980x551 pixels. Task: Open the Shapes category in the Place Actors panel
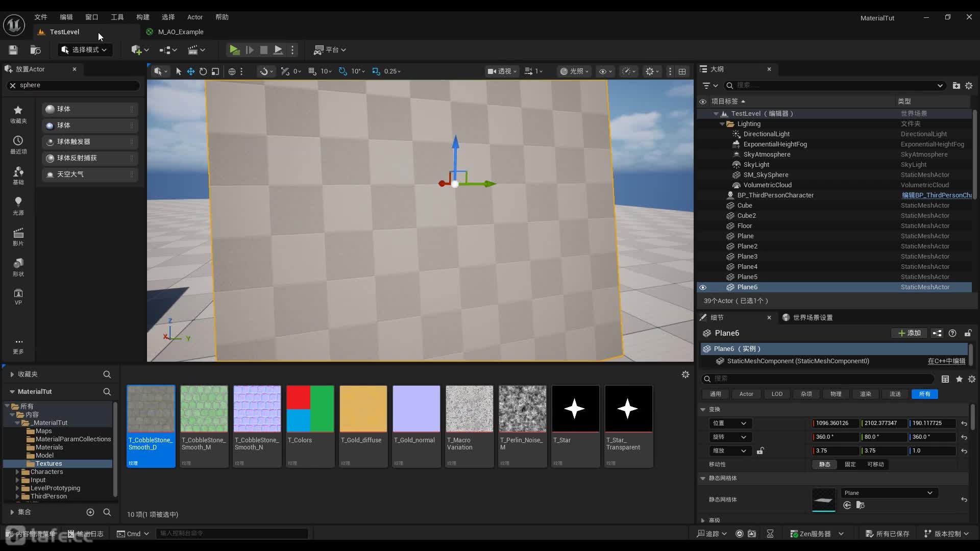[18, 266]
